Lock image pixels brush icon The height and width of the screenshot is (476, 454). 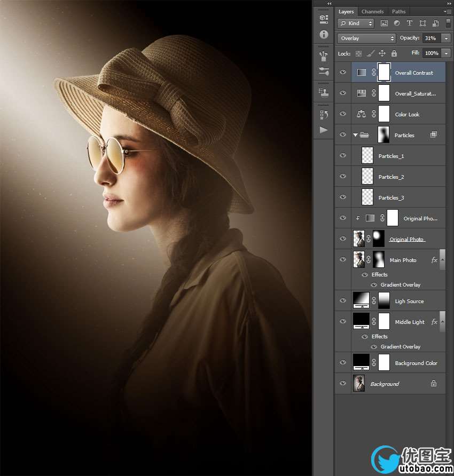coord(371,53)
